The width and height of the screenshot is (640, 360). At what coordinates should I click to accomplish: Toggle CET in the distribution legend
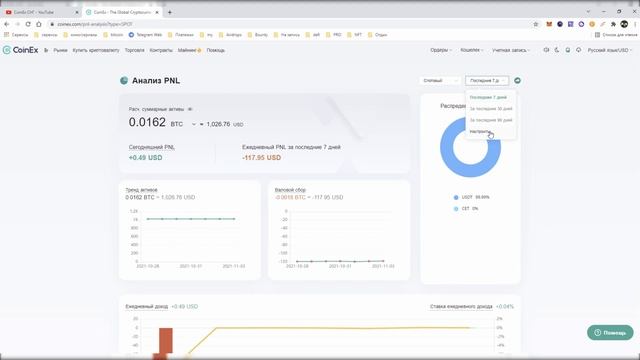[x=466, y=209]
